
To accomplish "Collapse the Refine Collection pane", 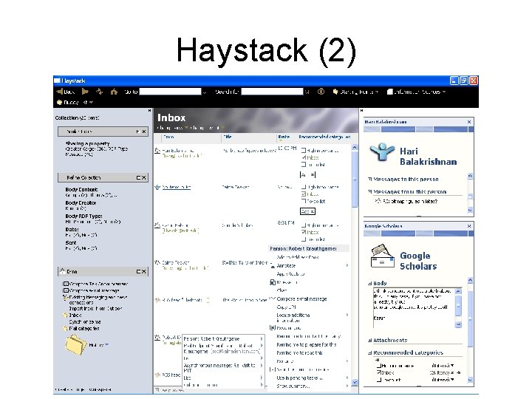I will pyautogui.click(x=138, y=177).
